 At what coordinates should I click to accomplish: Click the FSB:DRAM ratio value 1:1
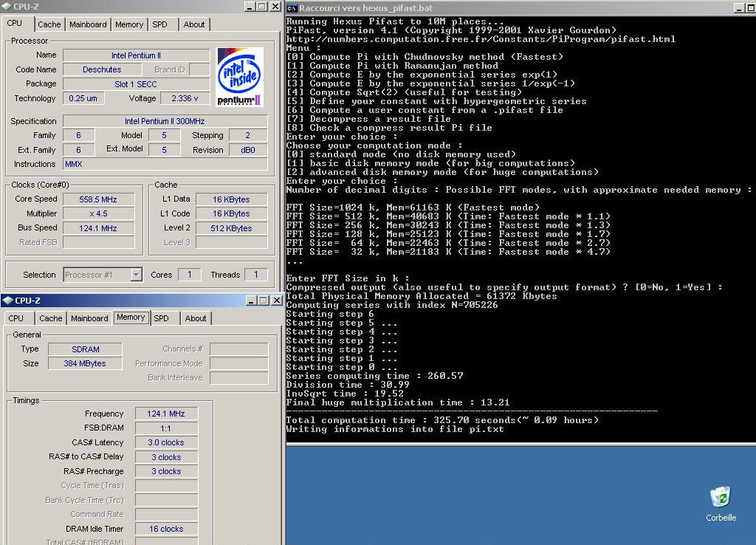(x=166, y=428)
